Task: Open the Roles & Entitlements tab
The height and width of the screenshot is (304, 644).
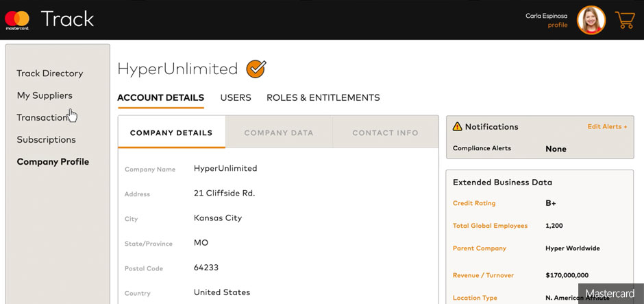Action: pos(323,97)
